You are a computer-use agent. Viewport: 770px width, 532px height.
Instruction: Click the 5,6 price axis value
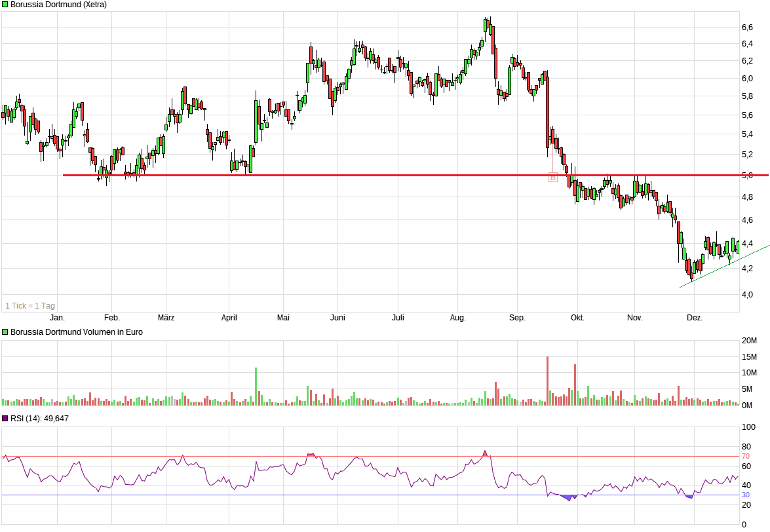pyautogui.click(x=747, y=115)
